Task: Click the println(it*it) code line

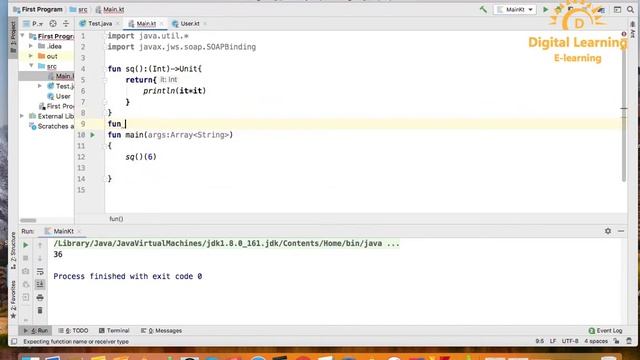Action: pyautogui.click(x=174, y=91)
